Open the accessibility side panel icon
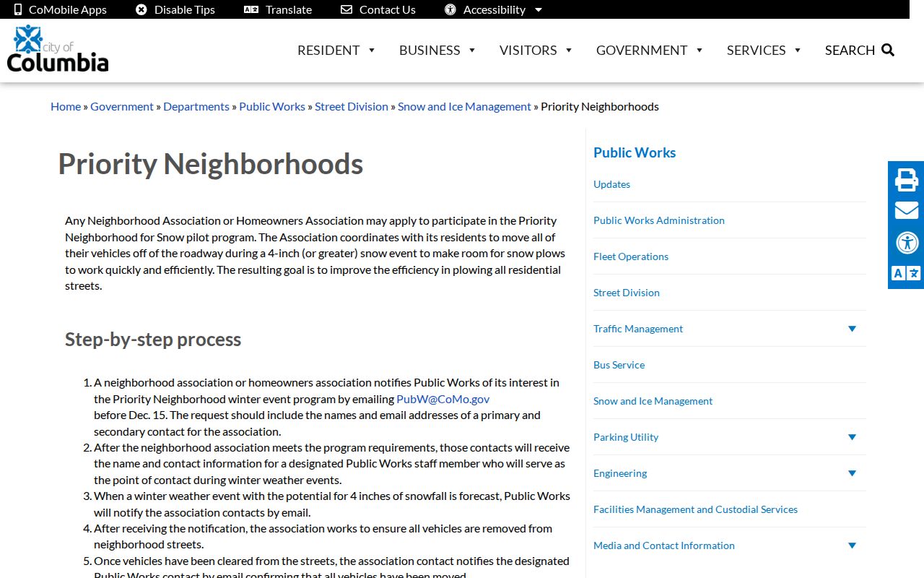 pyautogui.click(x=907, y=242)
